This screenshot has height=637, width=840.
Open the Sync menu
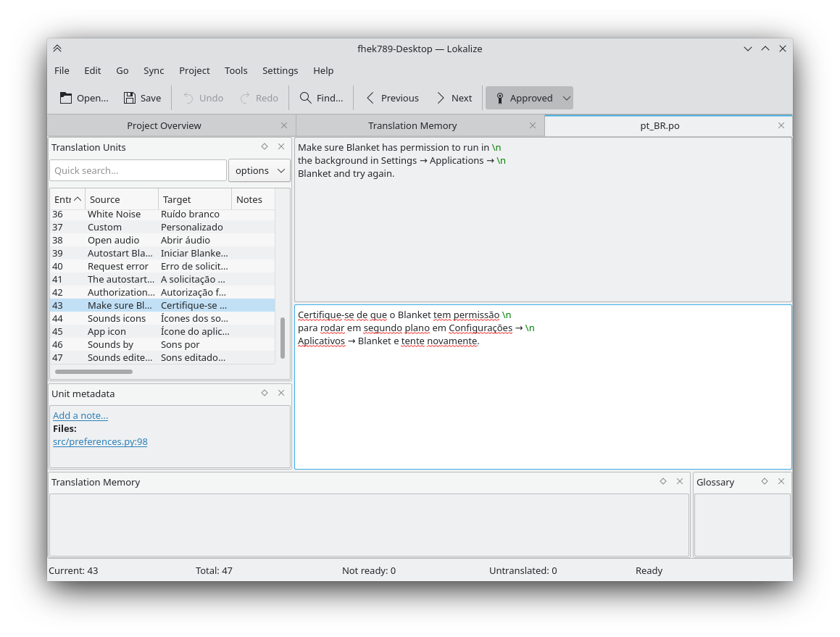154,70
